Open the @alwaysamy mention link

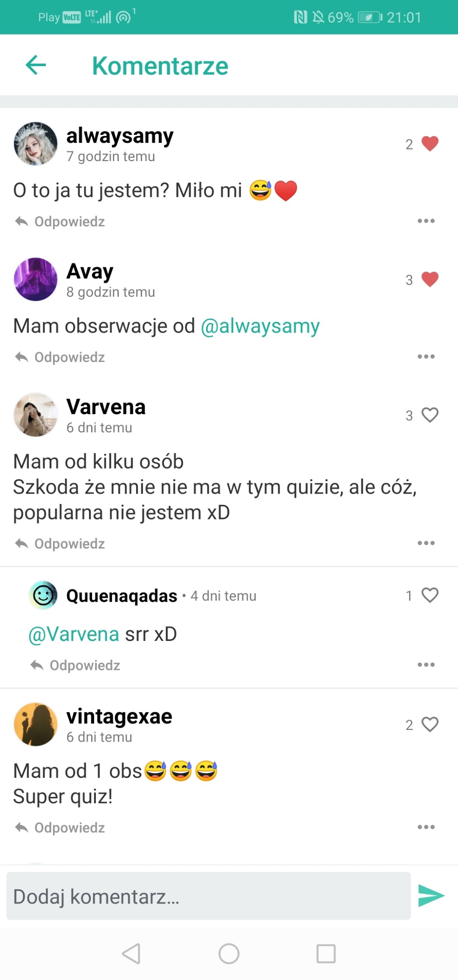click(x=260, y=326)
